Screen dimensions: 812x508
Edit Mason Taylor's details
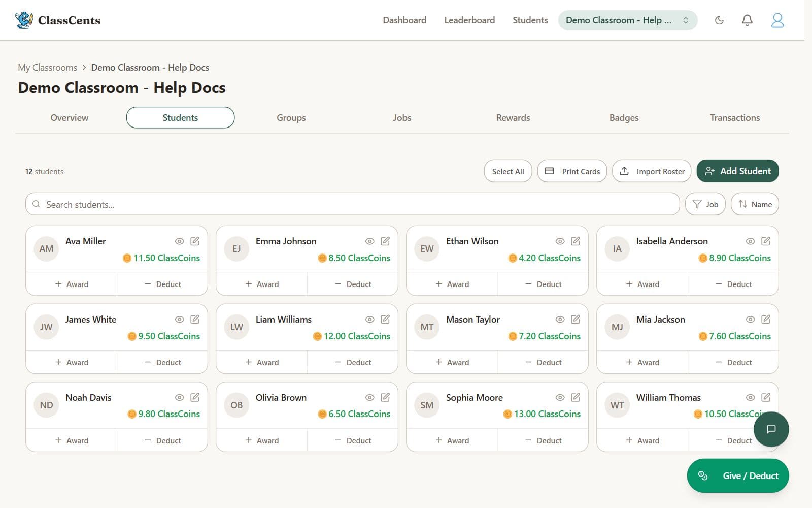pos(576,320)
